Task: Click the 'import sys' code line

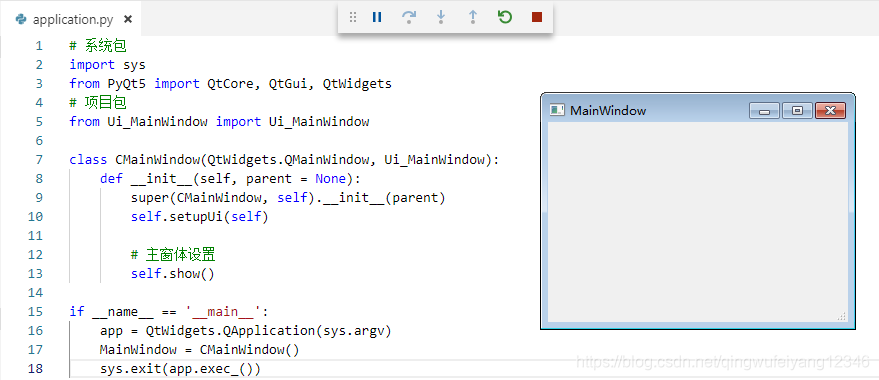Action: [107, 65]
